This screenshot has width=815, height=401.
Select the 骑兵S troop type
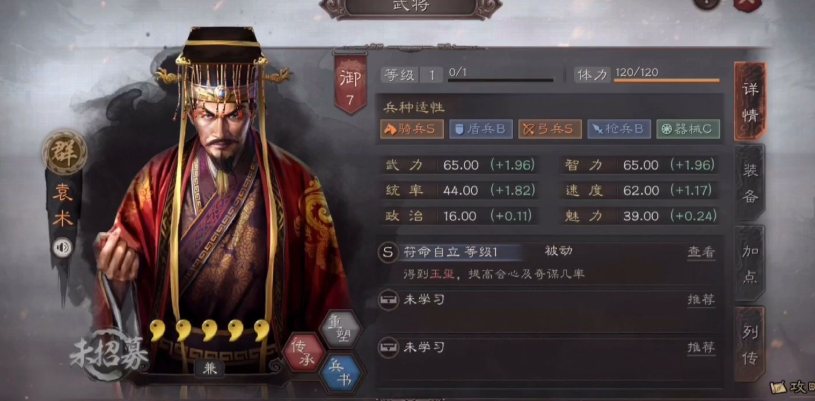[x=412, y=129]
